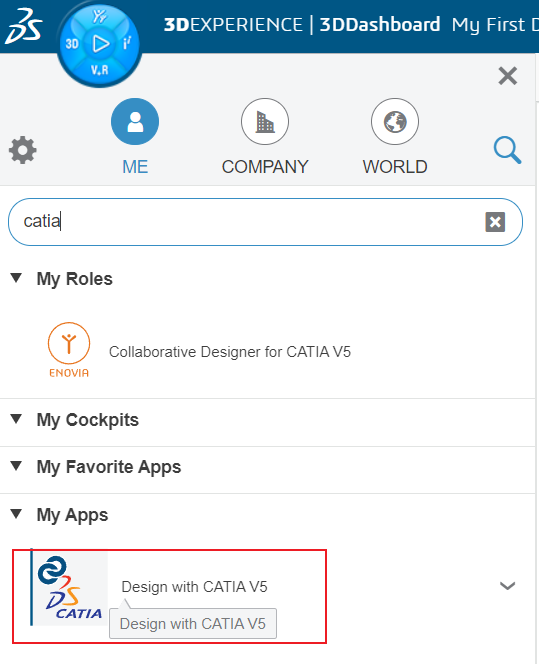
Task: Select the V+R quadrant of the Compass
Action: [100, 70]
